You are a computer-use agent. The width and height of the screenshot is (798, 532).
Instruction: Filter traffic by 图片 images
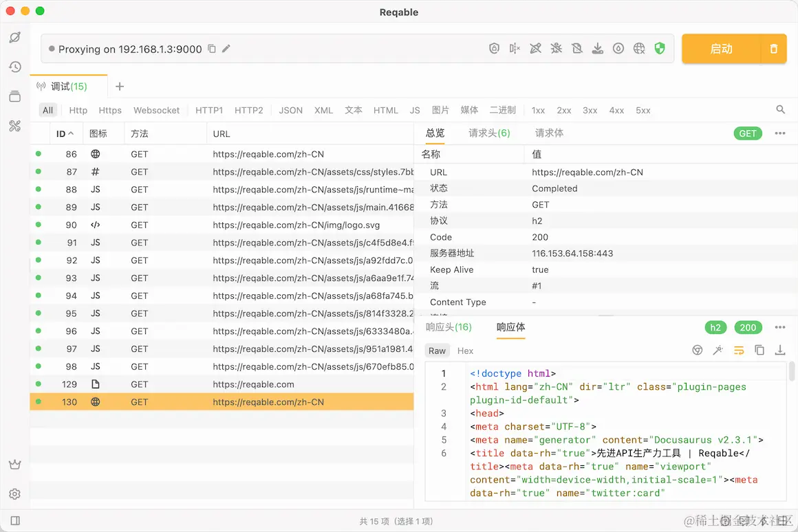[x=440, y=111]
